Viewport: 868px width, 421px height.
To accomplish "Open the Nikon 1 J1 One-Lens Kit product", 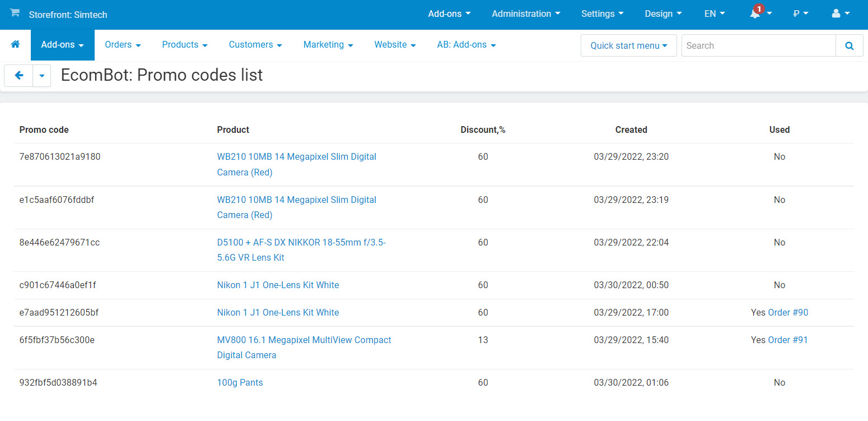I will [x=278, y=285].
